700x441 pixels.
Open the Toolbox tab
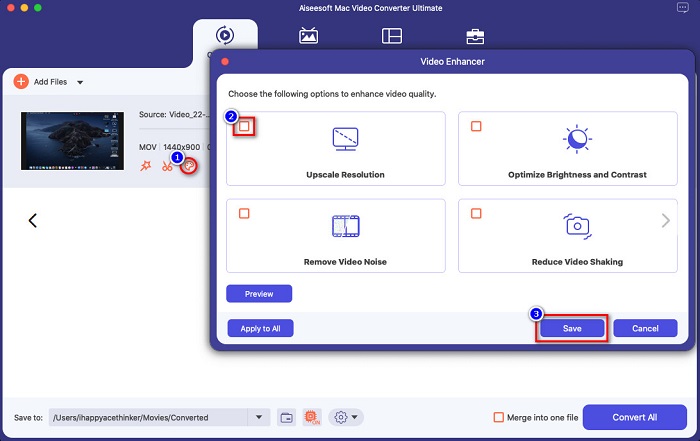(475, 36)
